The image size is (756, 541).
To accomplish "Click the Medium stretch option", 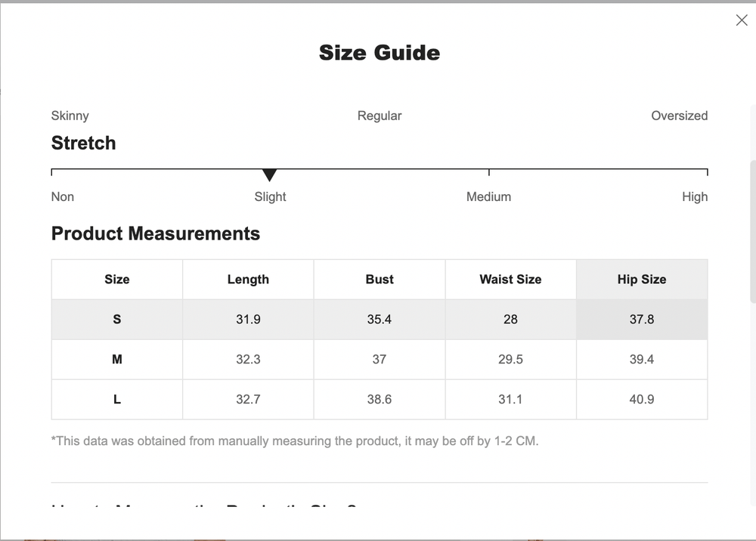I will (488, 196).
